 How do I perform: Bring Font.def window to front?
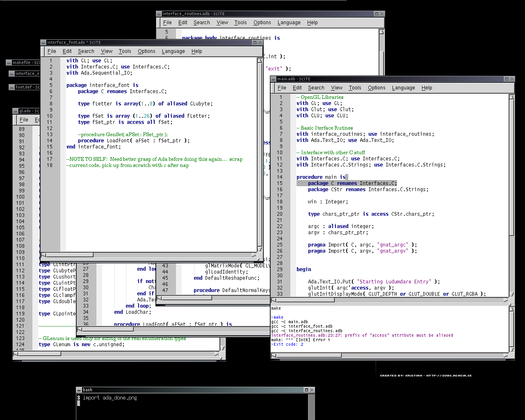click(25, 87)
